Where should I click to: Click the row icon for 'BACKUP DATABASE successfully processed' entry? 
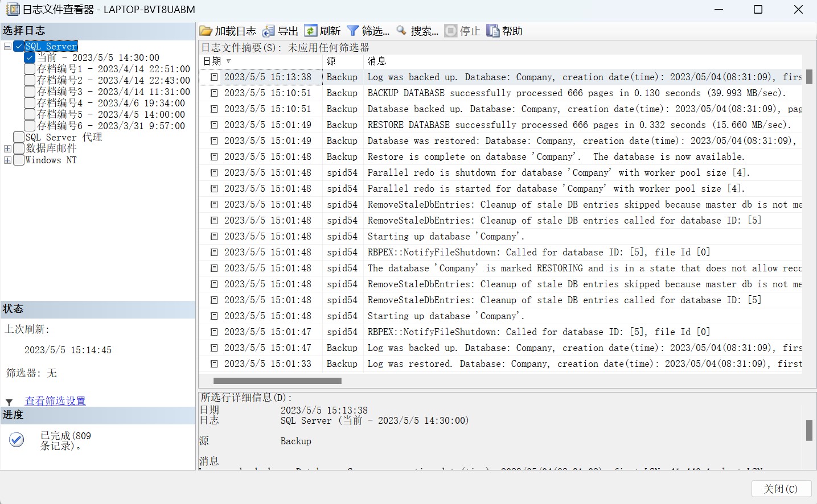[x=214, y=93]
